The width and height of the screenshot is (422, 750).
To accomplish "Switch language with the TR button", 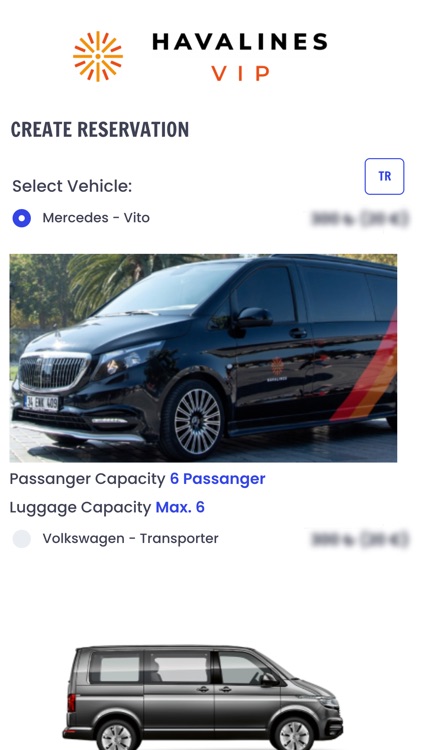I will click(384, 176).
